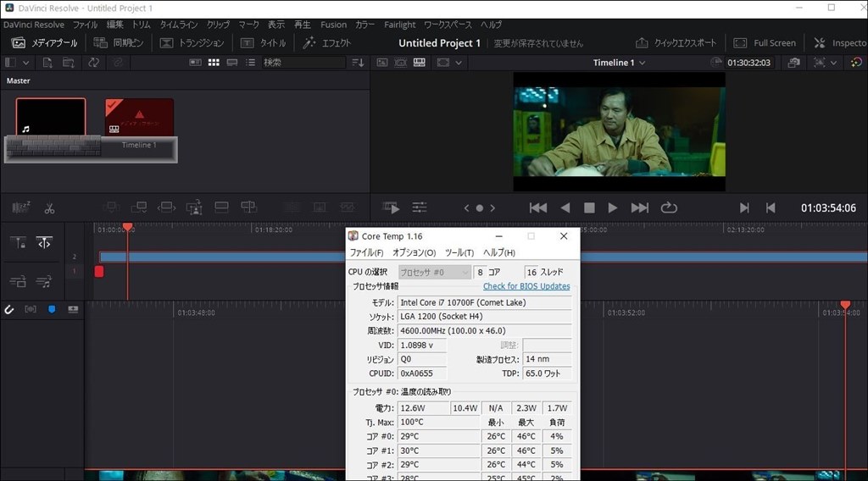Image resolution: width=868 pixels, height=481 pixels.
Task: Expand the Timeline 1 dropdown above viewer
Action: pos(620,63)
